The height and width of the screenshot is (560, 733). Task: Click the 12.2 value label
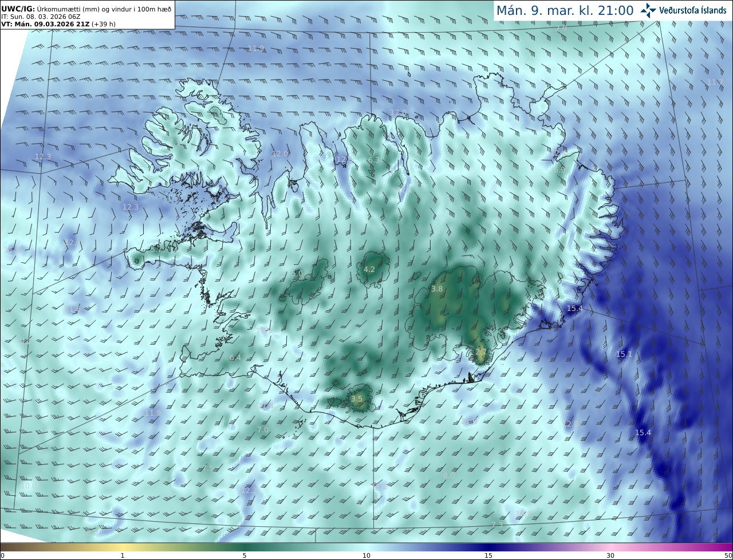tap(250, 490)
